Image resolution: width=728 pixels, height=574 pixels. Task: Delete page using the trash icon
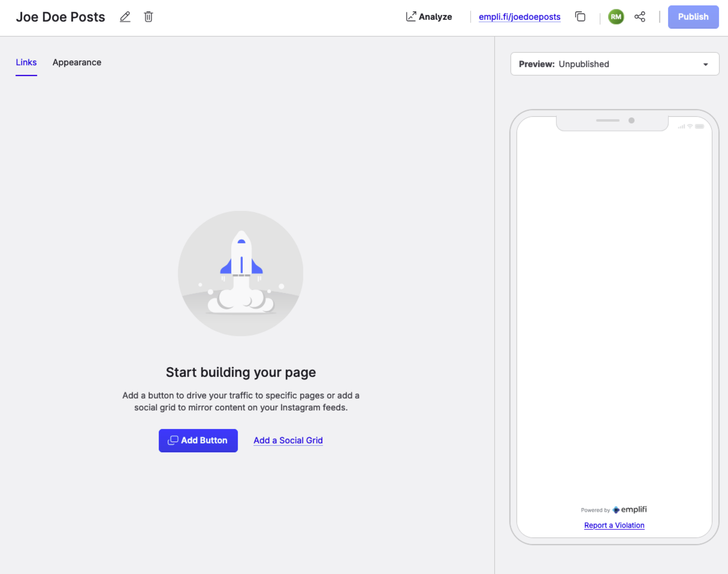[148, 17]
